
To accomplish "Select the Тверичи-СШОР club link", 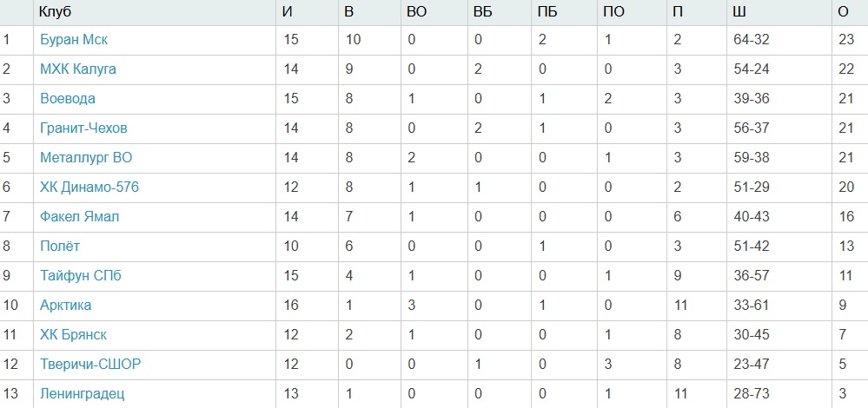I will (x=90, y=364).
